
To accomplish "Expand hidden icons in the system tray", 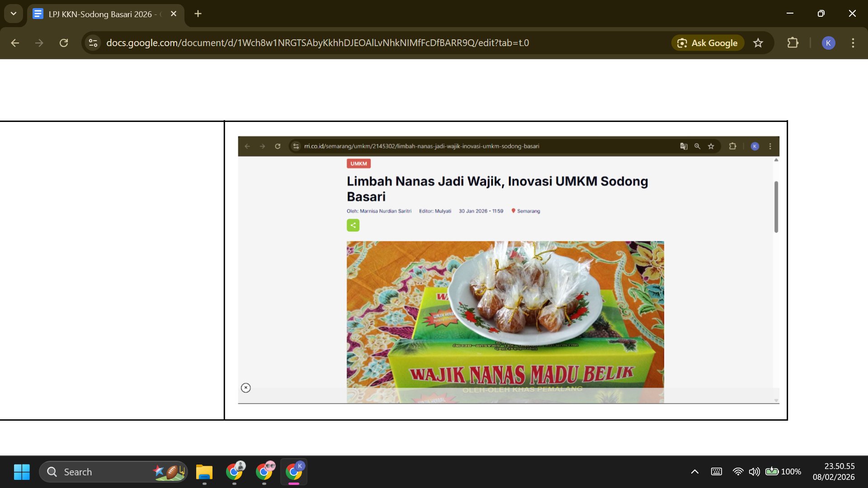I will click(695, 471).
